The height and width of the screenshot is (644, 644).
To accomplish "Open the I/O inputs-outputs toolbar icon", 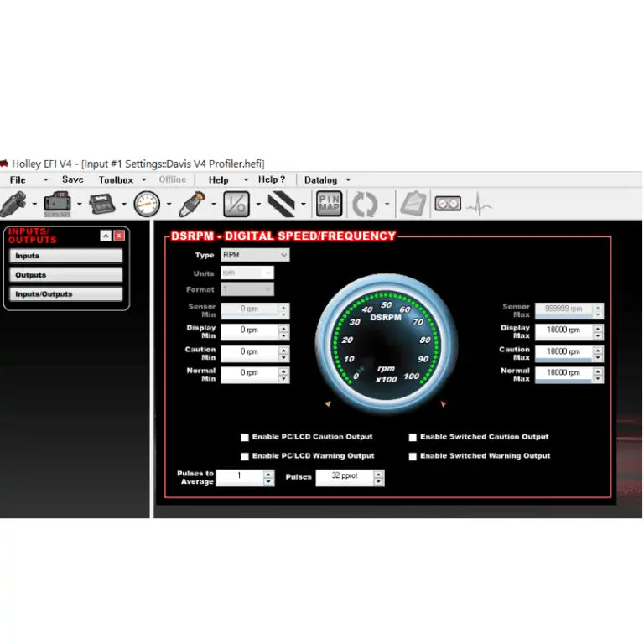I will 236,204.
